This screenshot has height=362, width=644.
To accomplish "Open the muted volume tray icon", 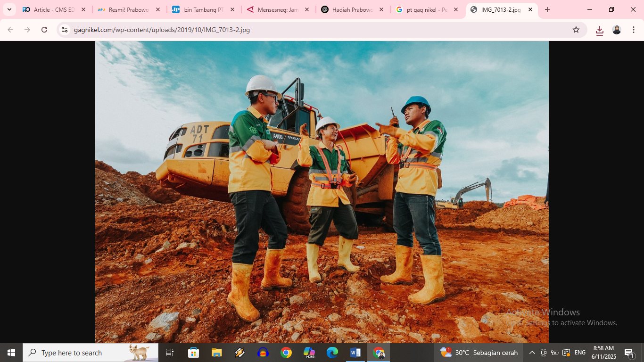I will coord(554,353).
